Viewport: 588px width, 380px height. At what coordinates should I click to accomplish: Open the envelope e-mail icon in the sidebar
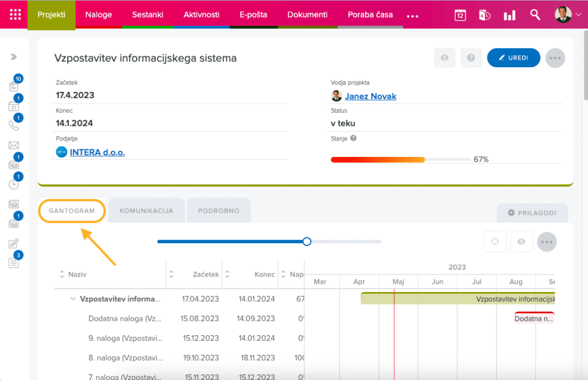[x=14, y=145]
